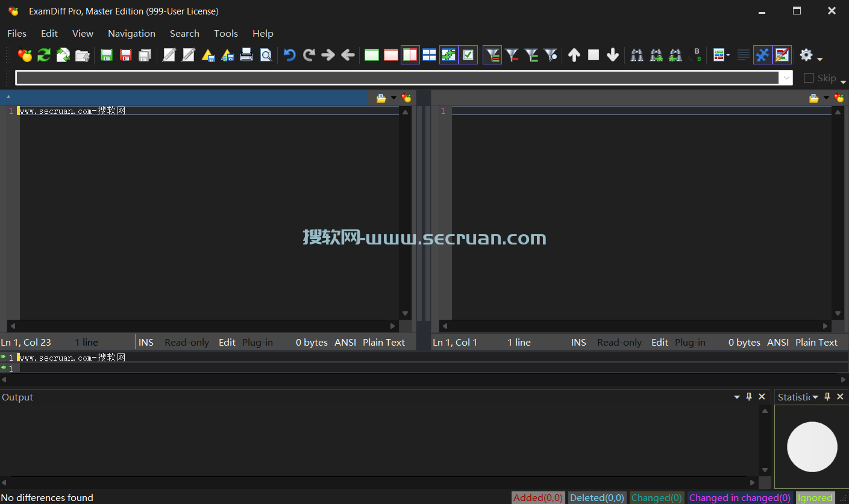
Task: Toggle the synchronized scrolling green arrows button
Action: 449,55
